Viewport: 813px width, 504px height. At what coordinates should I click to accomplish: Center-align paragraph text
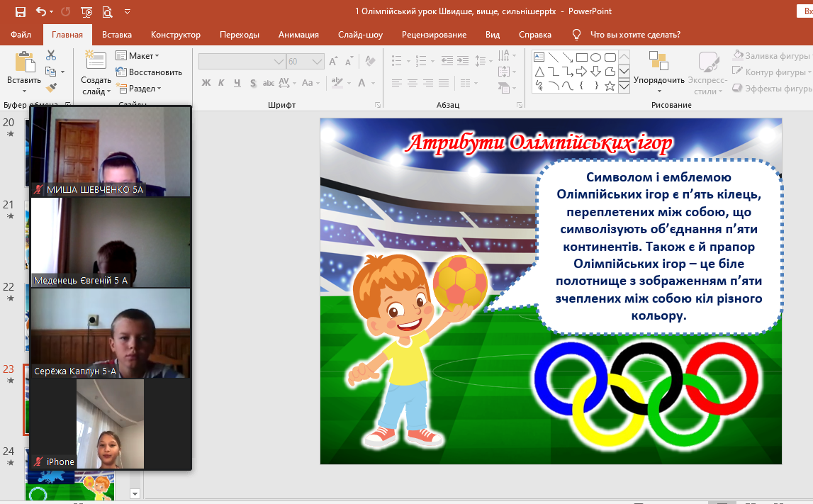click(413, 83)
